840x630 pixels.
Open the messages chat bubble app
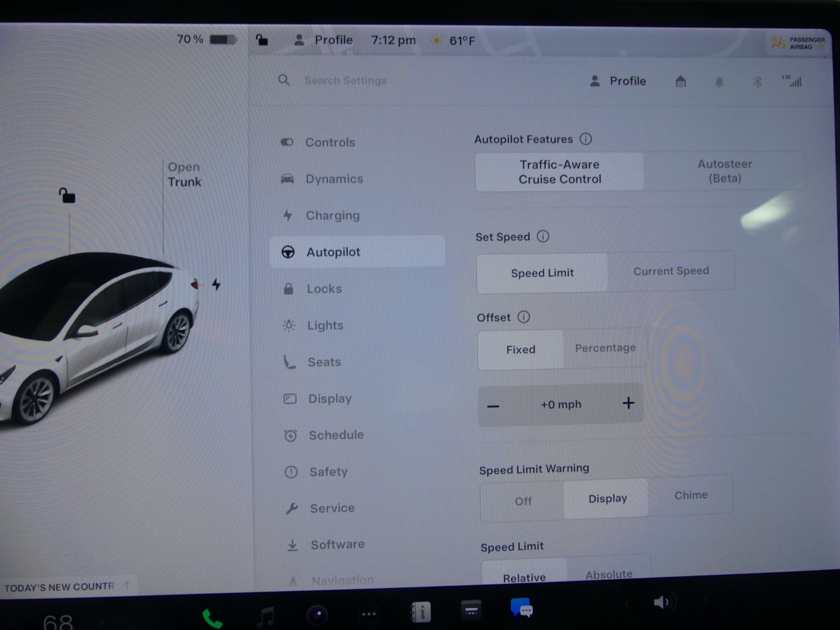coord(521,608)
